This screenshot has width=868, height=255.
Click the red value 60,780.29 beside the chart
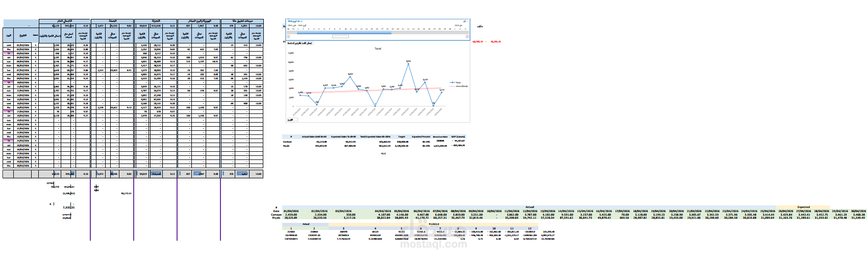click(478, 41)
